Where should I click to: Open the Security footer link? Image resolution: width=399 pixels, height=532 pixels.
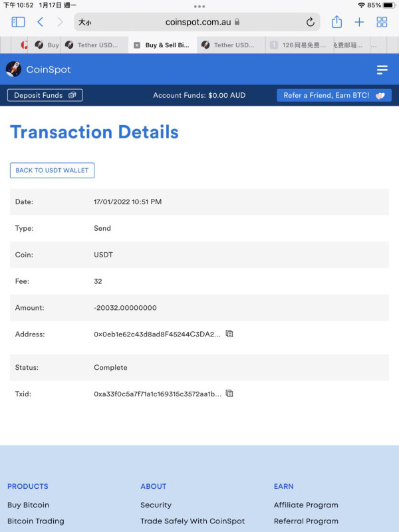(x=156, y=505)
